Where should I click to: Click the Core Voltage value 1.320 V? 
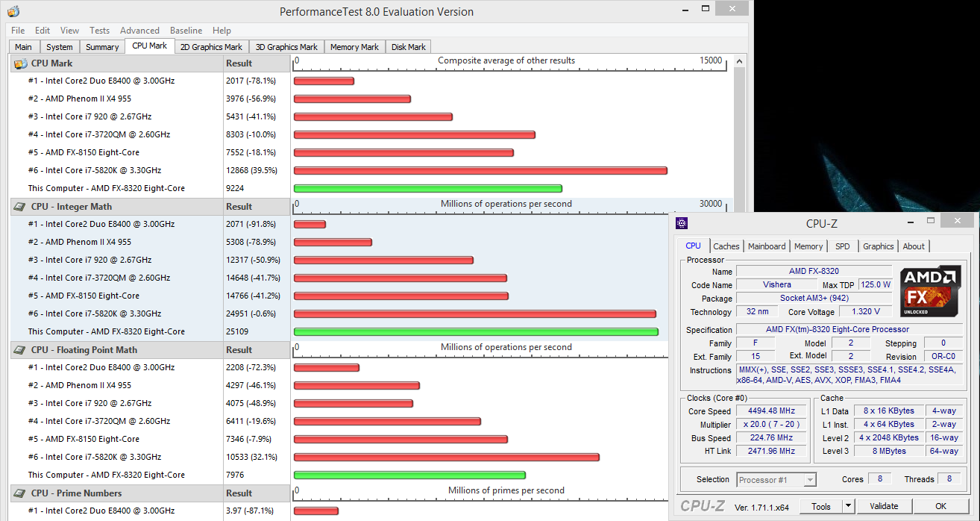click(866, 311)
